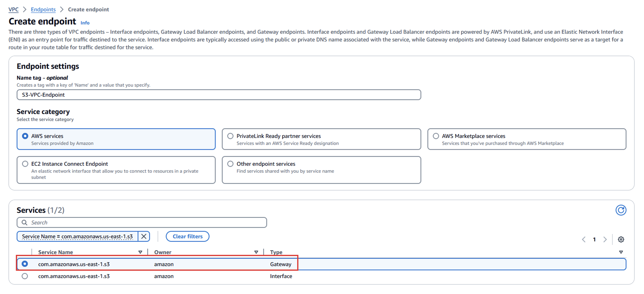Go to previous Services page
This screenshot has height=294, width=644.
(584, 239)
